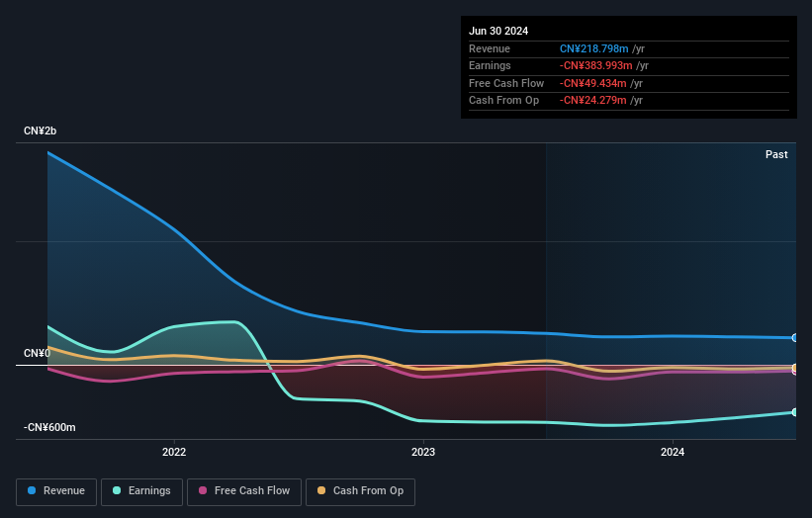Screen dimensions: 812x518
Task: Click the CN¥0 y-axis label
Action: [37, 354]
